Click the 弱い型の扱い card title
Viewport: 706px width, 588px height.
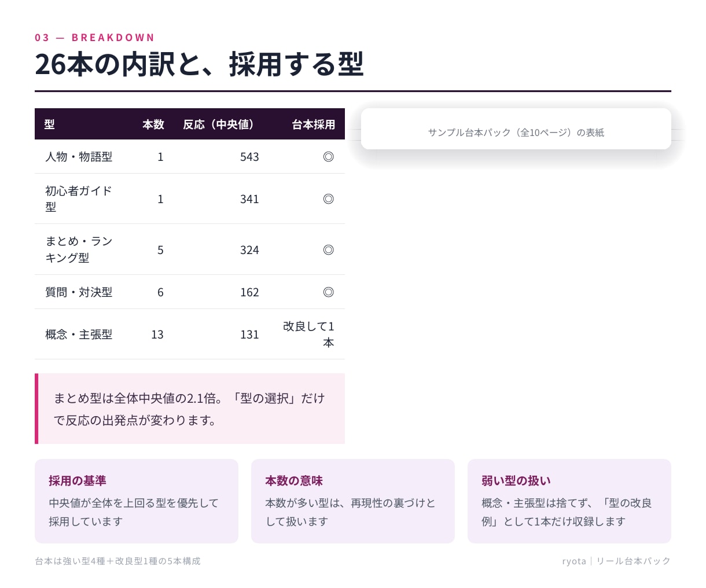click(516, 481)
